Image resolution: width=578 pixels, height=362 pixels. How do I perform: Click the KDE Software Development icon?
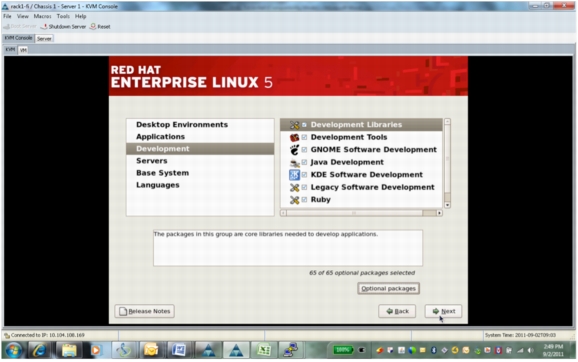point(294,175)
